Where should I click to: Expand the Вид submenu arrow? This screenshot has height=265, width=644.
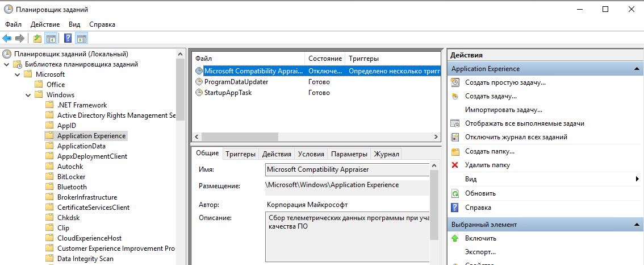[637, 179]
